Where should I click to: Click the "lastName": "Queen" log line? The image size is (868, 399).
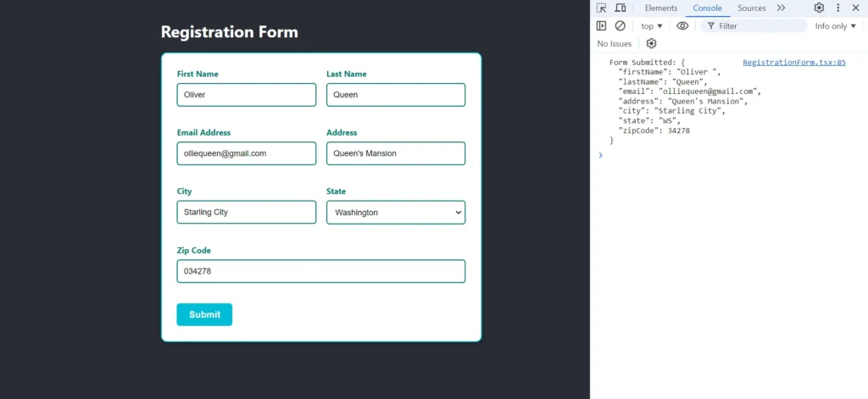coord(663,82)
